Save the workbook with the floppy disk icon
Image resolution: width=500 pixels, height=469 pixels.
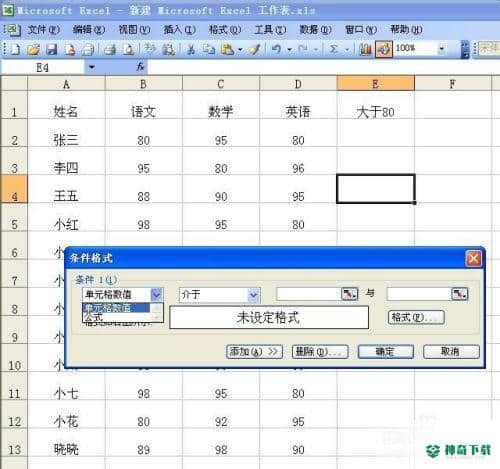(x=52, y=49)
